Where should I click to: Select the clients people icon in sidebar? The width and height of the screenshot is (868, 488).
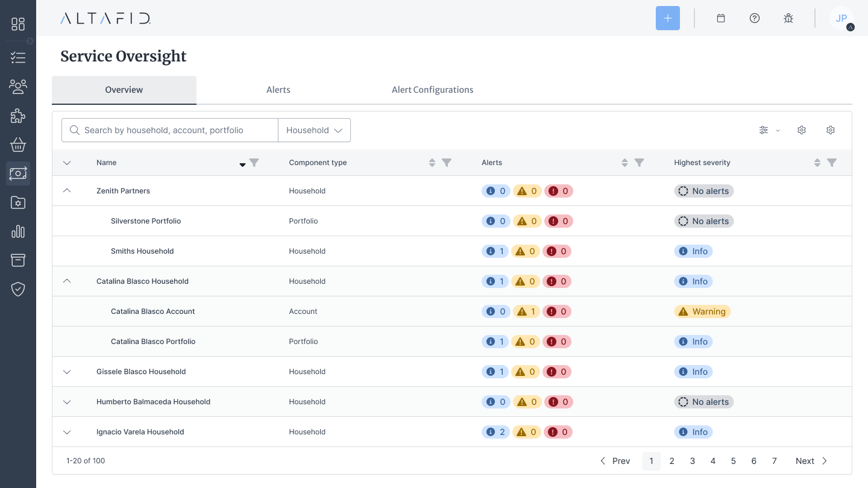18,87
